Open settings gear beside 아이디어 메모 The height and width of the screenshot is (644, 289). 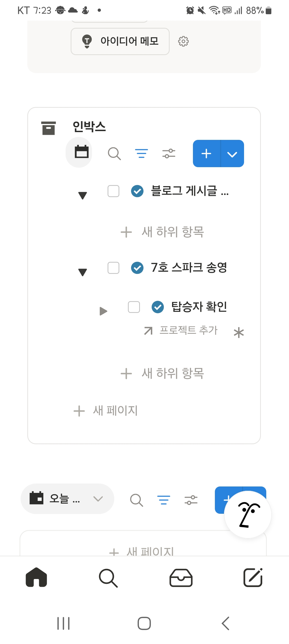click(x=183, y=41)
